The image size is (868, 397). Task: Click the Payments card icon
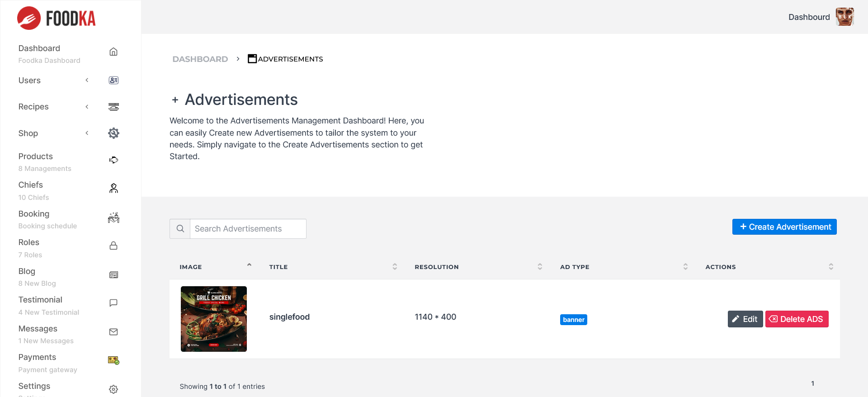[x=113, y=360]
